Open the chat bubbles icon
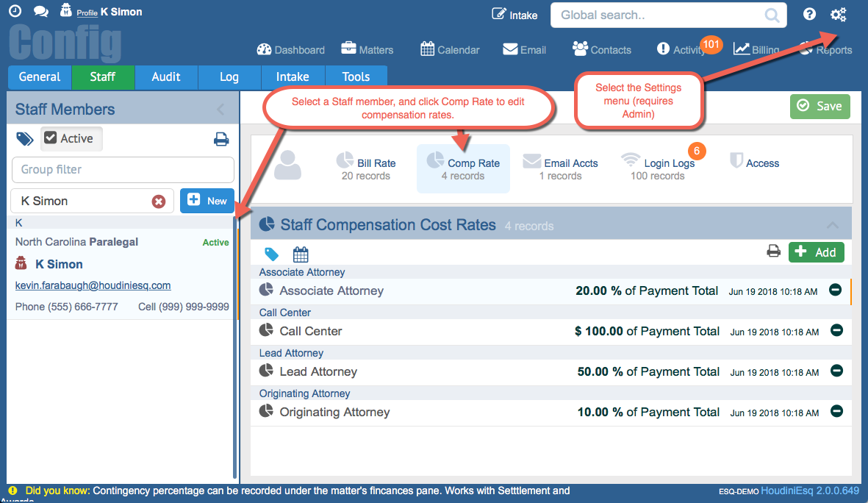The image size is (868, 503). click(x=41, y=11)
